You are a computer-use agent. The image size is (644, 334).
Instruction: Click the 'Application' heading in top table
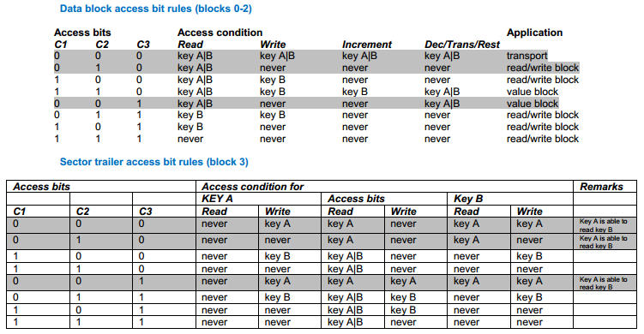(534, 33)
